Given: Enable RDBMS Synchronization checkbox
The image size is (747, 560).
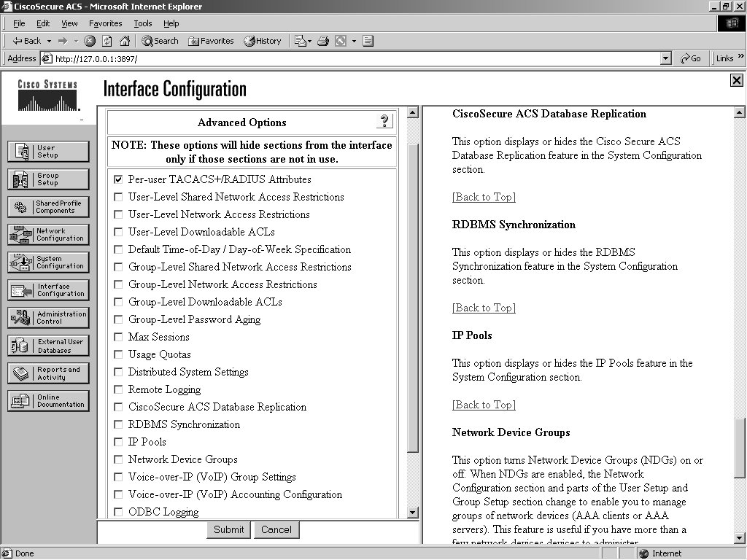Looking at the screenshot, I should 118,425.
